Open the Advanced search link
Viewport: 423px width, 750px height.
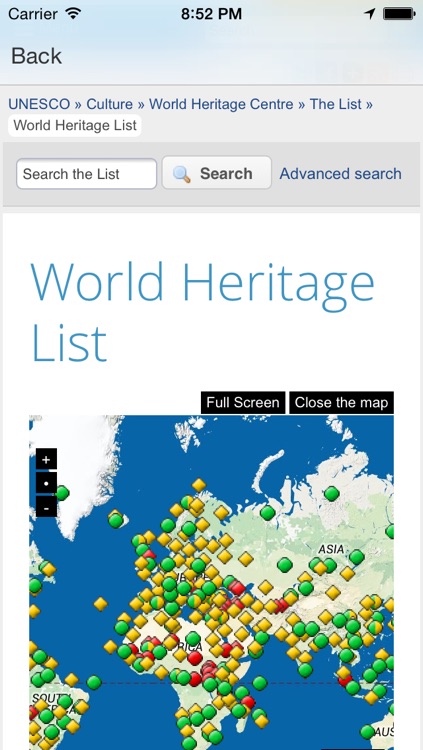pos(340,174)
